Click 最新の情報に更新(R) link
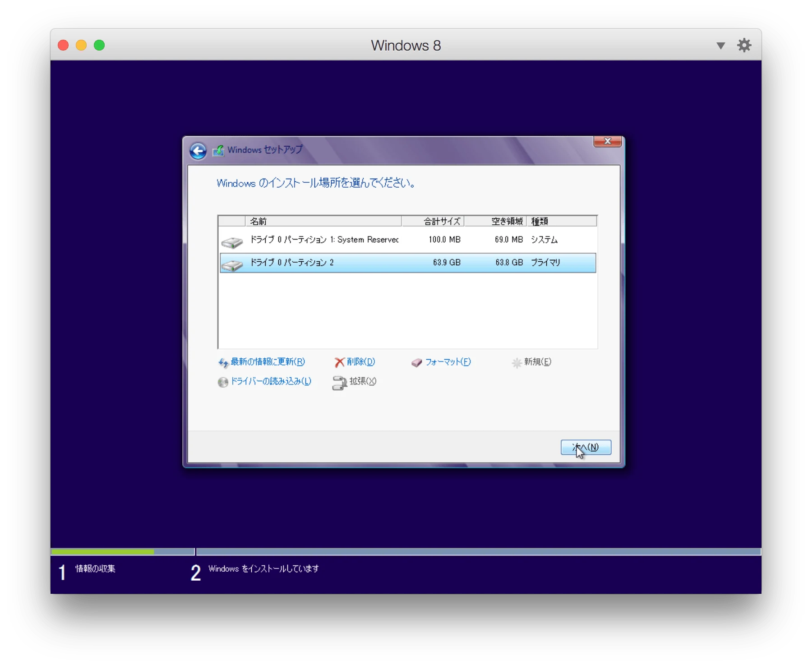Image resolution: width=812 pixels, height=666 pixels. point(268,362)
